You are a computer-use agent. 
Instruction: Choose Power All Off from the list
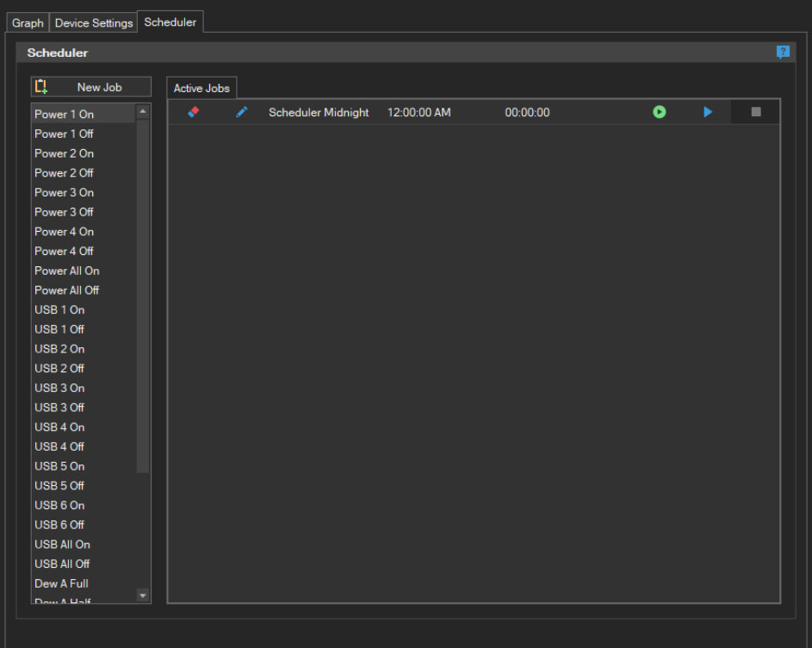pyautogui.click(x=84, y=290)
